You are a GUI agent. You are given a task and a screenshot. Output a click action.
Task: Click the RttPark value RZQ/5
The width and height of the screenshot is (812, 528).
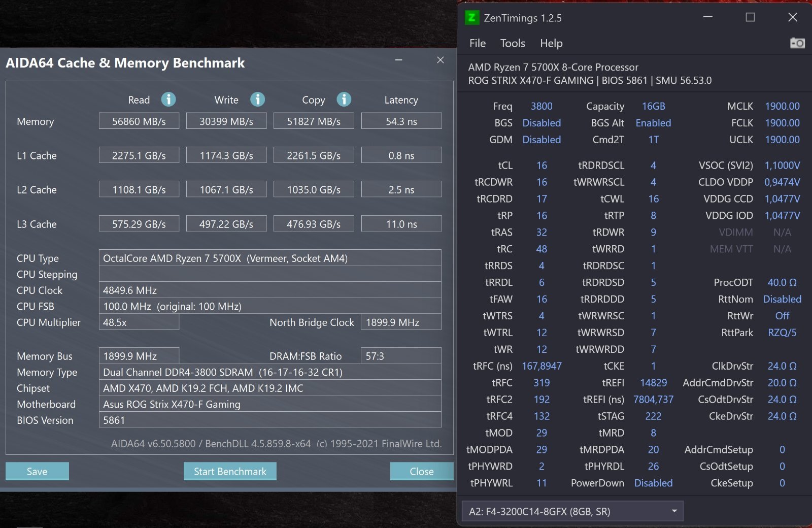pyautogui.click(x=782, y=333)
